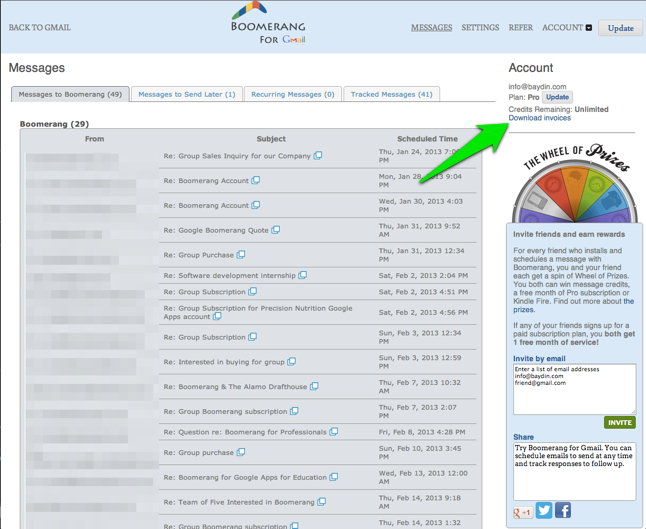Viewport: 646px width, 529px height.
Task: Open conversation icon for Group Sales Inquiry
Action: (x=318, y=156)
